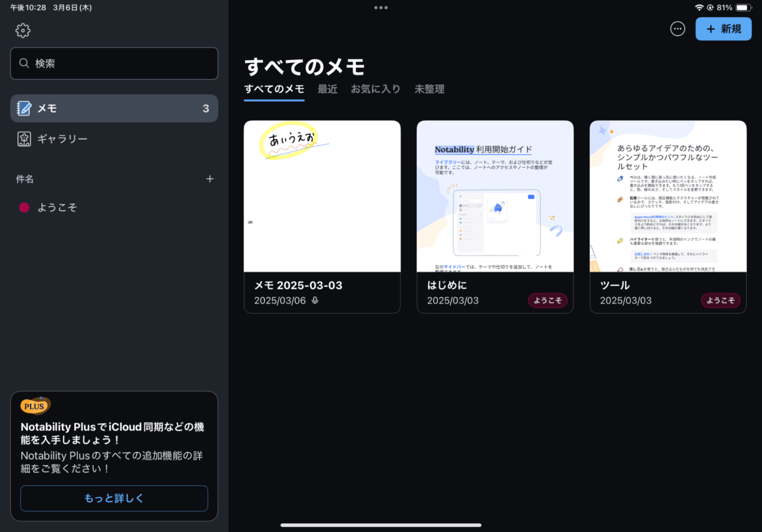The height and width of the screenshot is (532, 762).
Task: Click the orientation lock status icon
Action: tap(710, 7)
